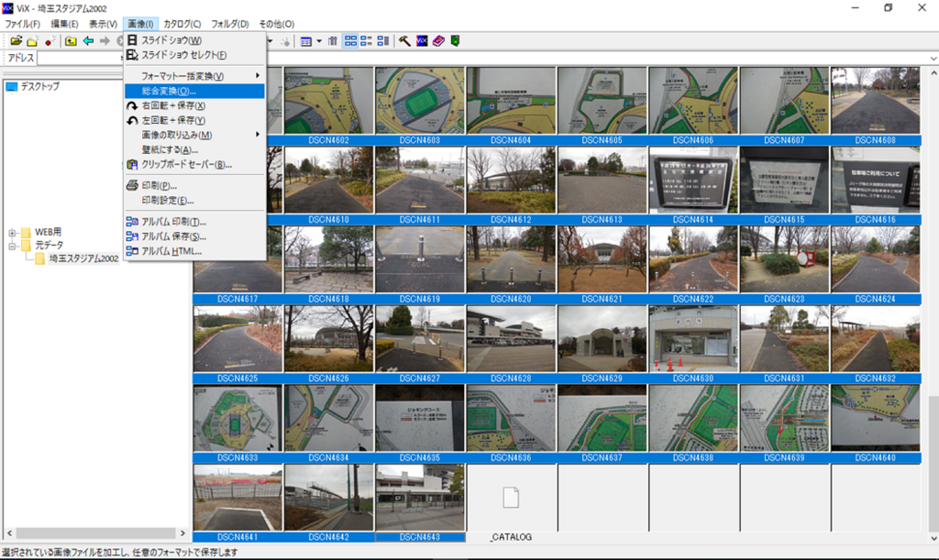Image resolution: width=939 pixels, height=560 pixels.
Task: Select thumbnail with details view icon
Action: (366, 41)
